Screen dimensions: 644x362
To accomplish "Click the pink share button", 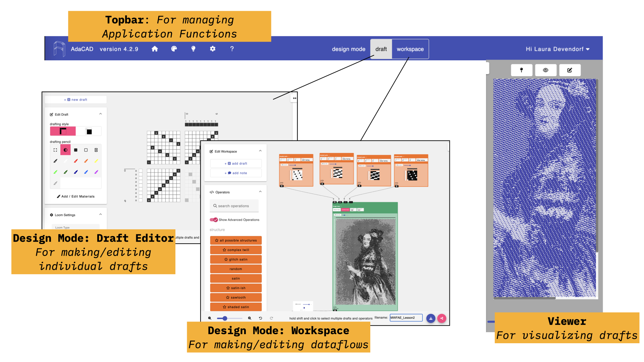I will (x=442, y=318).
